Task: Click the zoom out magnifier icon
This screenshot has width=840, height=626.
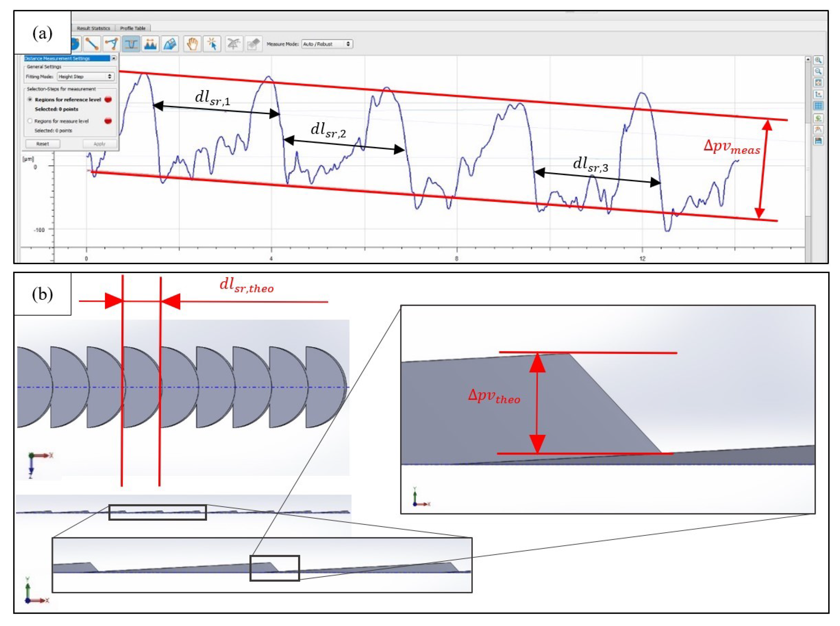Action: pyautogui.click(x=818, y=71)
